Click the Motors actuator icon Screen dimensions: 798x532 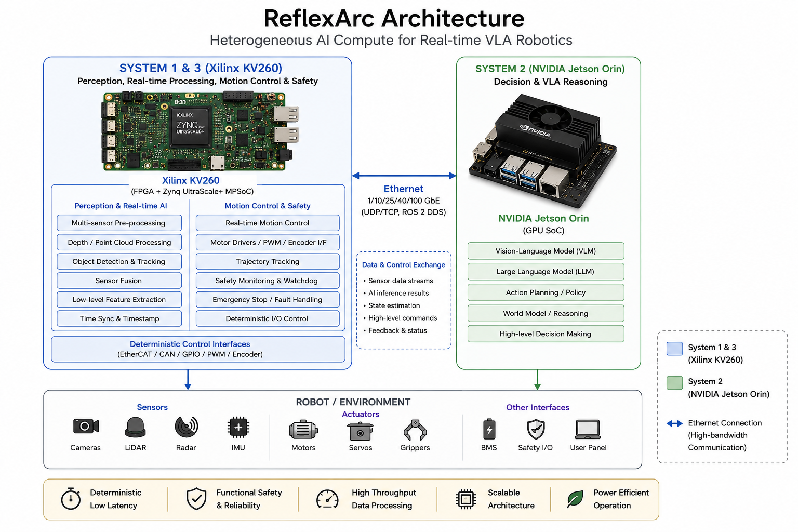click(303, 430)
